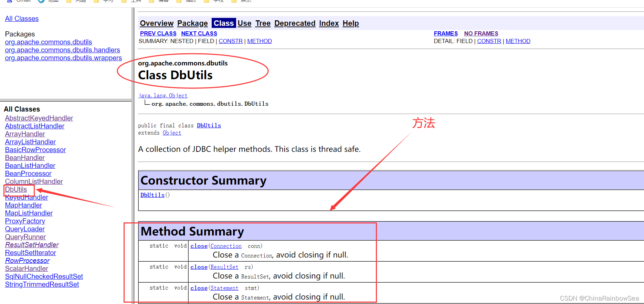Open package org.apache.commons.dbutils
This screenshot has width=644, height=304.
coord(49,42)
